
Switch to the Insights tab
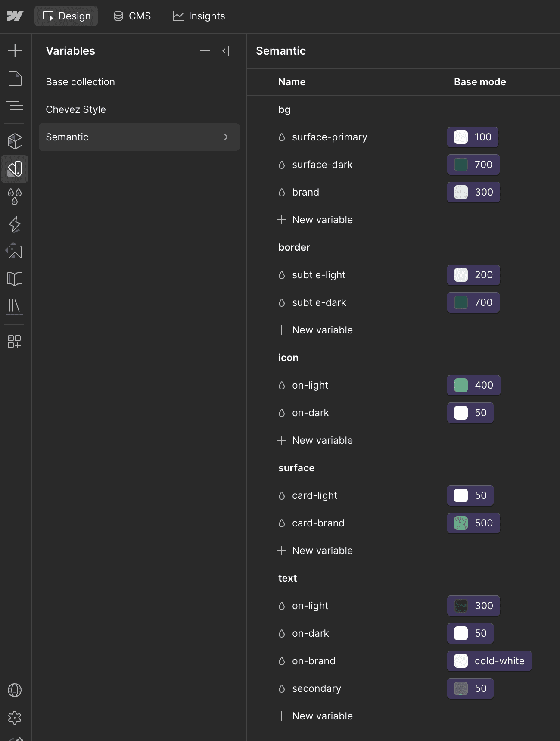(x=199, y=16)
